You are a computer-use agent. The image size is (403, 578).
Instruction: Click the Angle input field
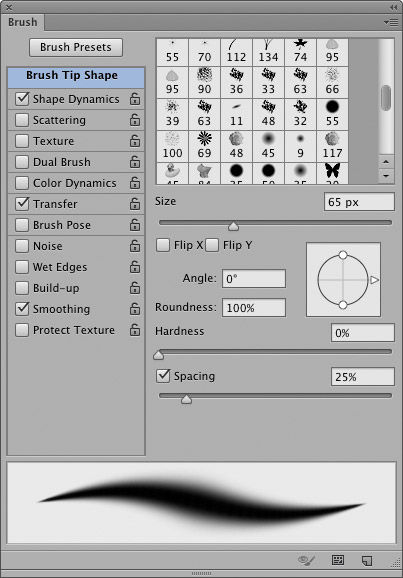pos(254,278)
